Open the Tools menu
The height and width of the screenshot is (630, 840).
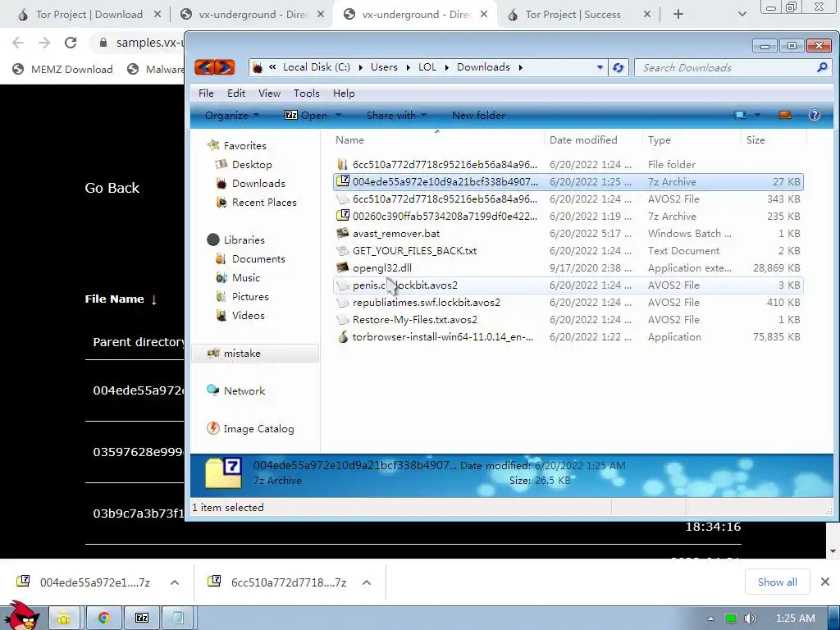(x=307, y=94)
